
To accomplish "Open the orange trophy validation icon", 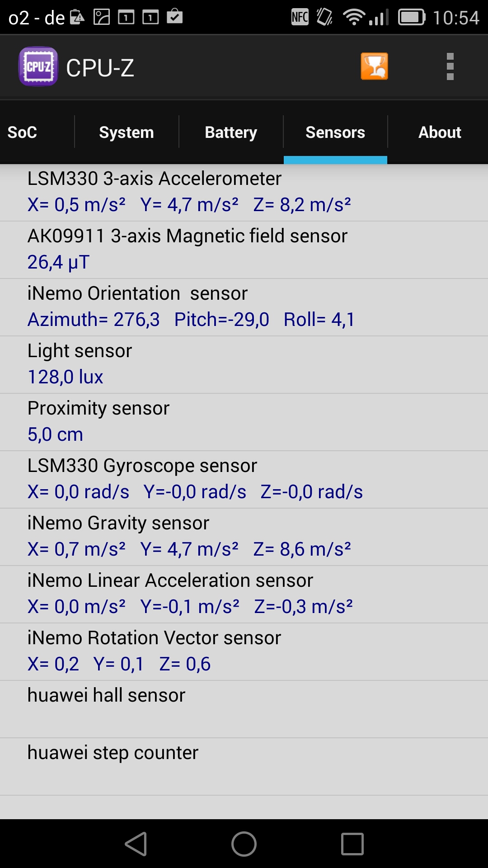I will pos(374,66).
